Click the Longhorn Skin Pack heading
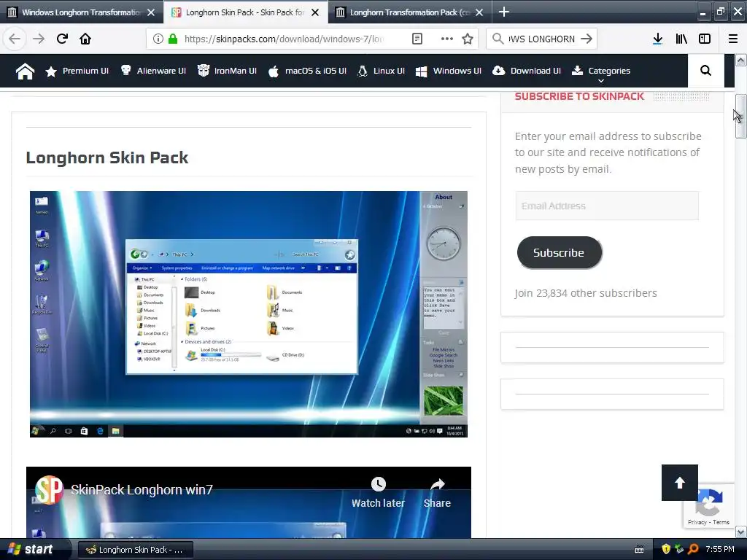This screenshot has width=747, height=560. click(x=107, y=157)
